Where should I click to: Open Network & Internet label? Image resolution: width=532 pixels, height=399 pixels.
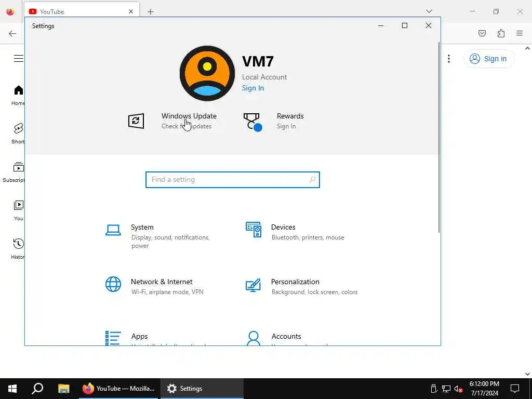click(x=162, y=282)
